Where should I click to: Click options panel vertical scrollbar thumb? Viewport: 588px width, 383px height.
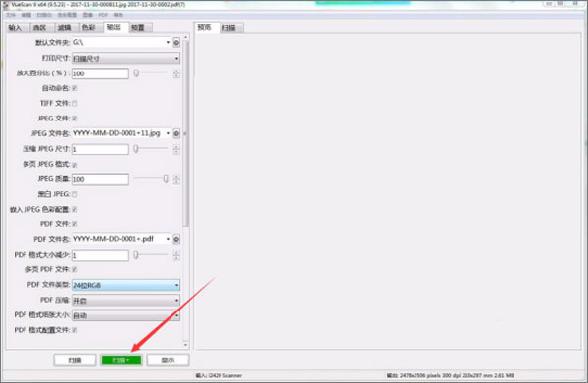coord(185,133)
